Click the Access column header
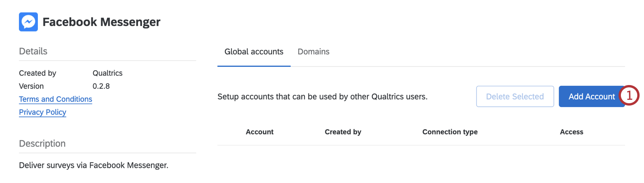644x183 pixels. (571, 132)
